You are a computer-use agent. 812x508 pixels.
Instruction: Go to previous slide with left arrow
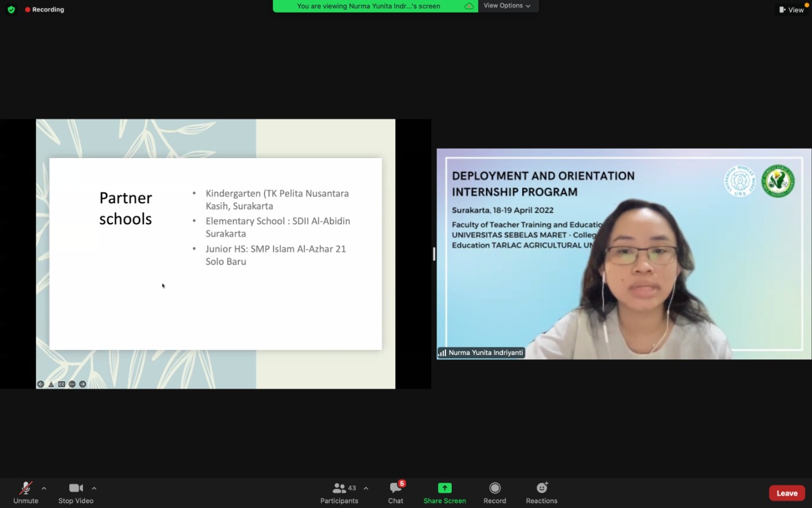pos(41,384)
